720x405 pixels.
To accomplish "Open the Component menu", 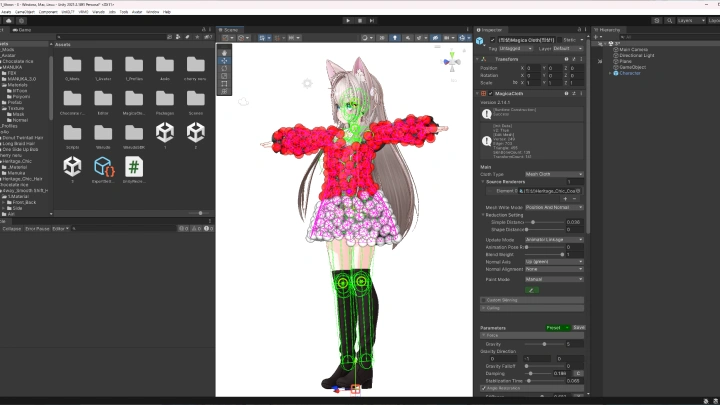I will point(48,12).
